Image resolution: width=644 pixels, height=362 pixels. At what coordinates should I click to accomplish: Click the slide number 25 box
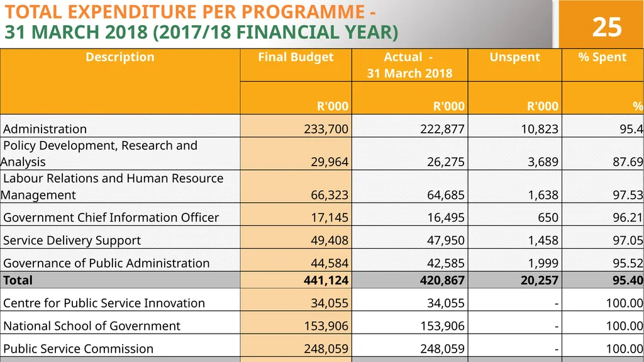[x=601, y=25]
